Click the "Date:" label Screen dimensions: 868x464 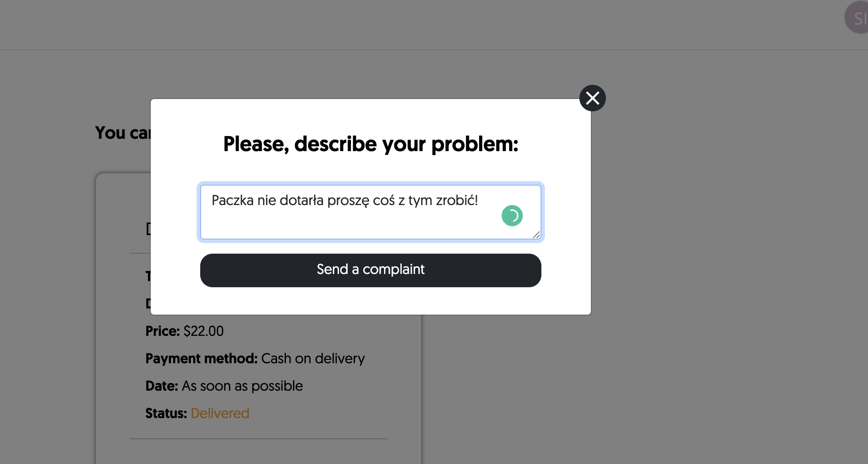click(161, 386)
